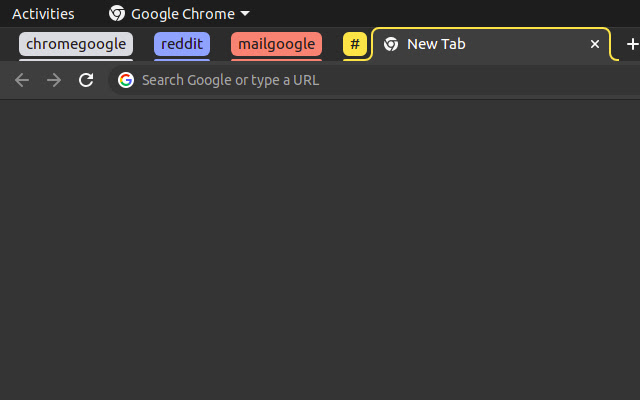Screen dimensions: 640x400
Task: Open dropdown arrow beside Google Chrome
Action: (245, 13)
